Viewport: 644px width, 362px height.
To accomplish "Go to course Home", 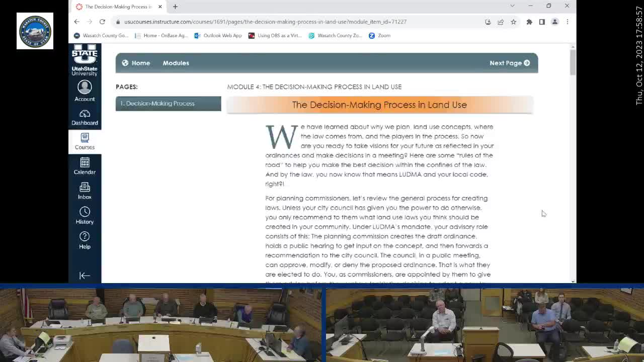I will (x=136, y=63).
